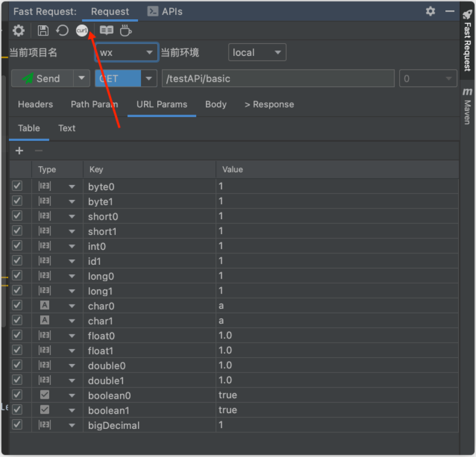
Task: Switch to the Text view of params
Action: (67, 129)
